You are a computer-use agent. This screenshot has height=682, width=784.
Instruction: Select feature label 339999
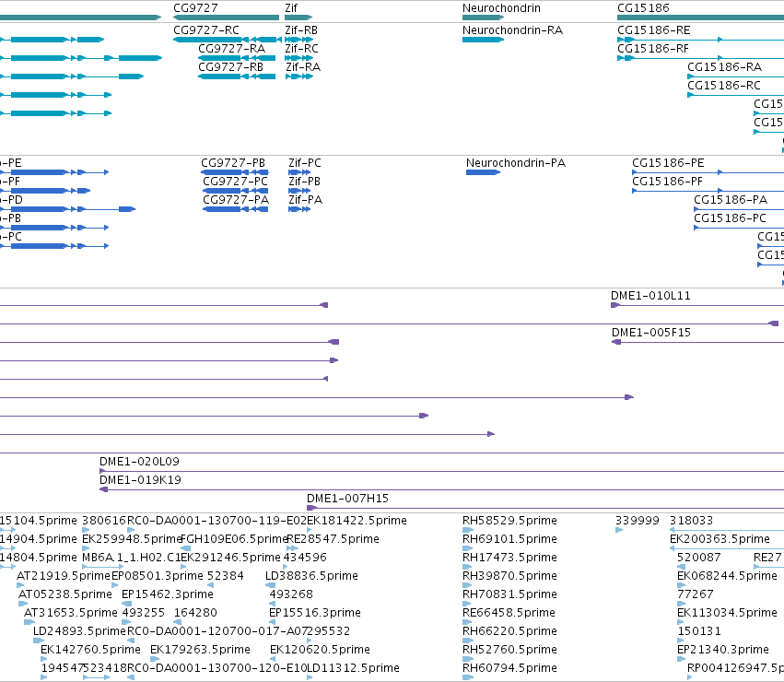(x=638, y=521)
